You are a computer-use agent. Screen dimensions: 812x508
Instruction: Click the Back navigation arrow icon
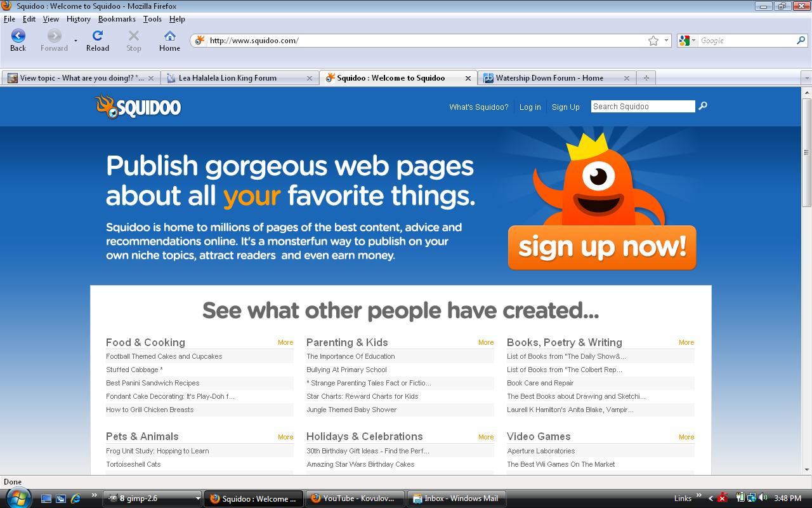(x=18, y=36)
